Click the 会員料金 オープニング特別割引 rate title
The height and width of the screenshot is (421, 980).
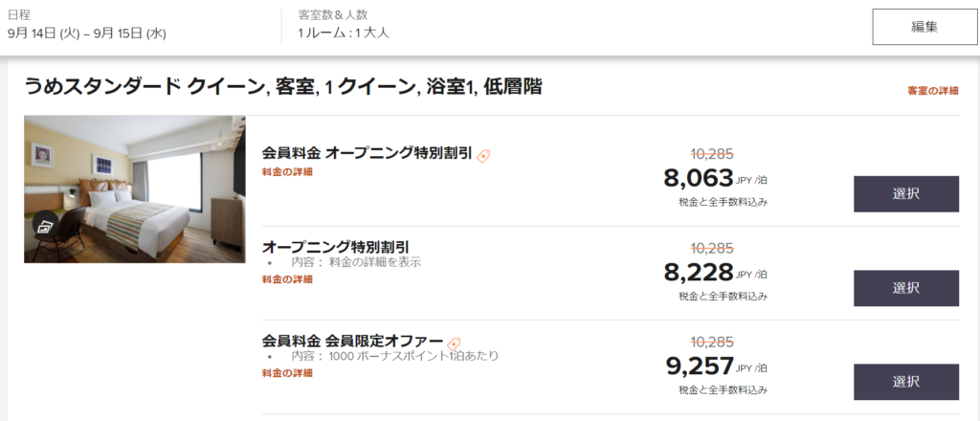pyautogui.click(x=367, y=153)
